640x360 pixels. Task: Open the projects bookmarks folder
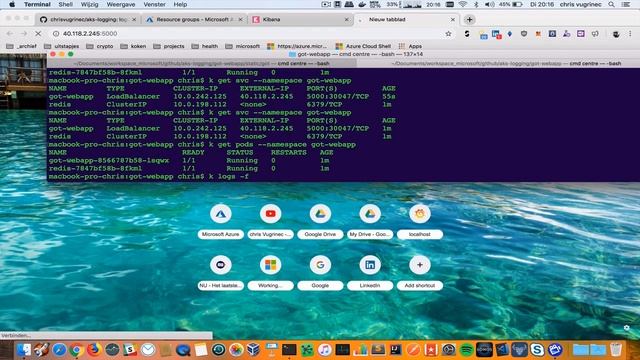coord(169,46)
